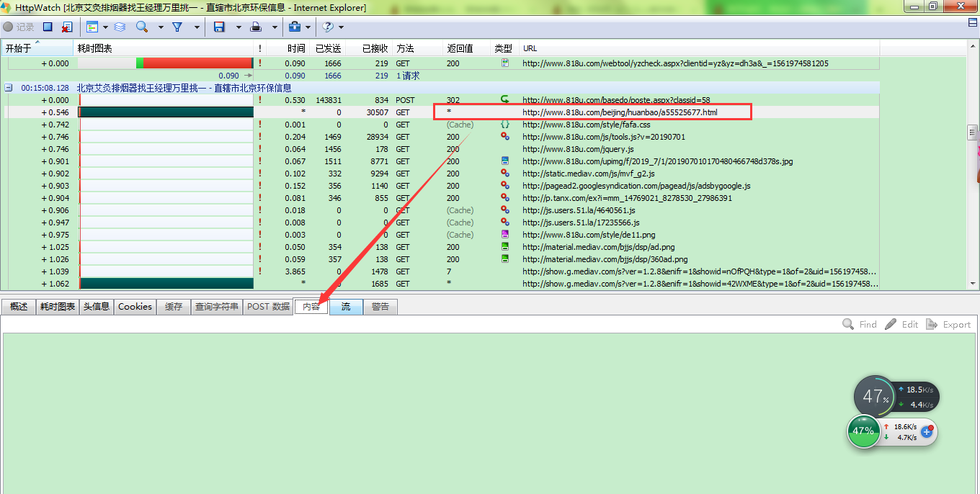Click the Clear log icon with red X
The height and width of the screenshot is (494, 980).
pos(66,27)
